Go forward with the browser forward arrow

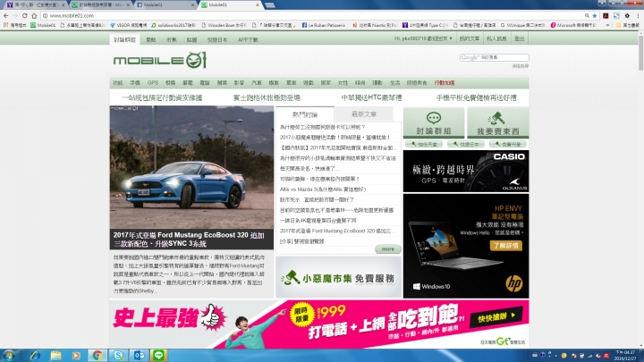[15, 15]
